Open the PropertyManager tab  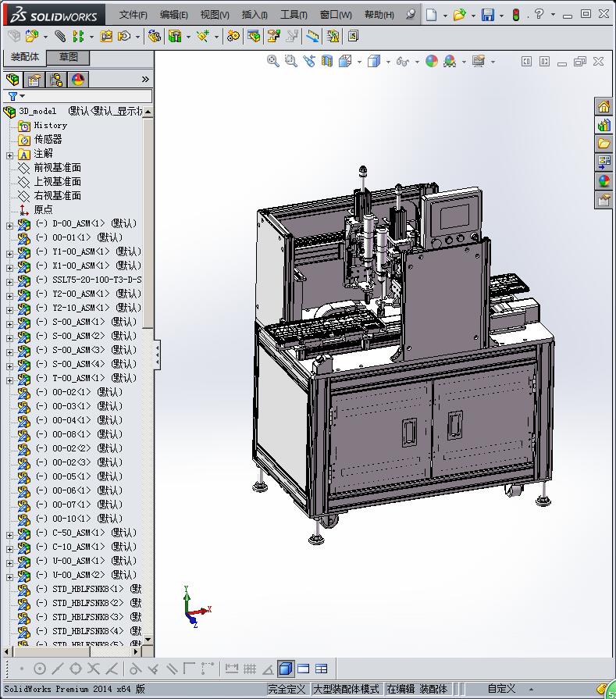[34, 80]
